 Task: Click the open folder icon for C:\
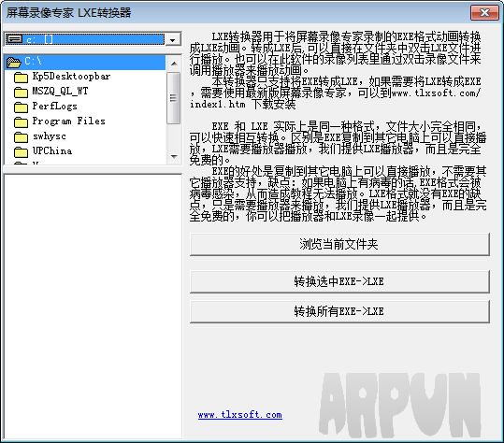(13, 62)
